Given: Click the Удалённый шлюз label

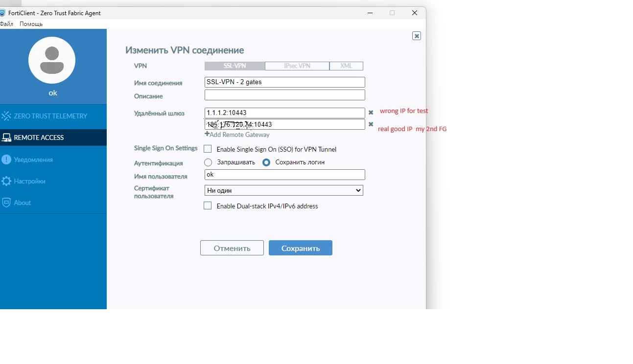Looking at the screenshot, I should tap(159, 113).
